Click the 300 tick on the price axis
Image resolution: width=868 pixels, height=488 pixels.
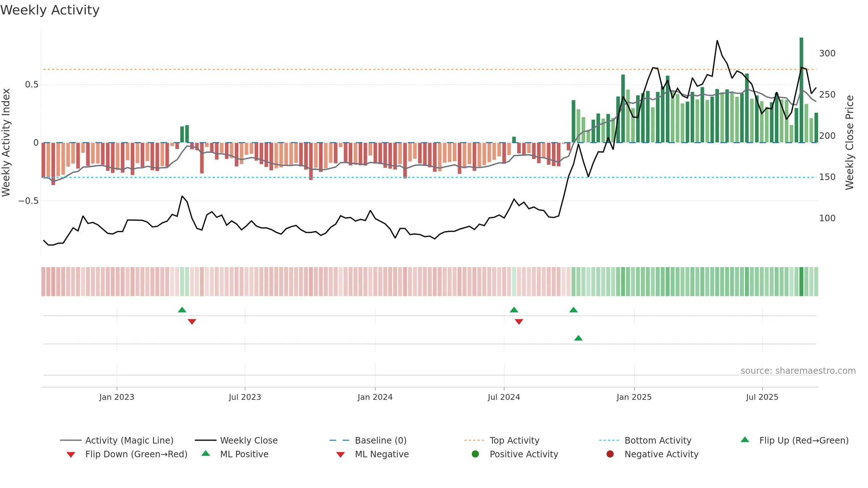pos(827,53)
